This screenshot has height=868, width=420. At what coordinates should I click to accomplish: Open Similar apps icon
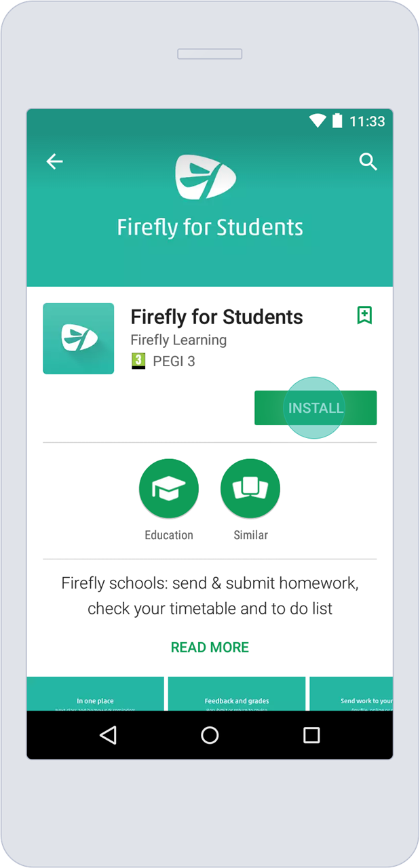click(250, 489)
